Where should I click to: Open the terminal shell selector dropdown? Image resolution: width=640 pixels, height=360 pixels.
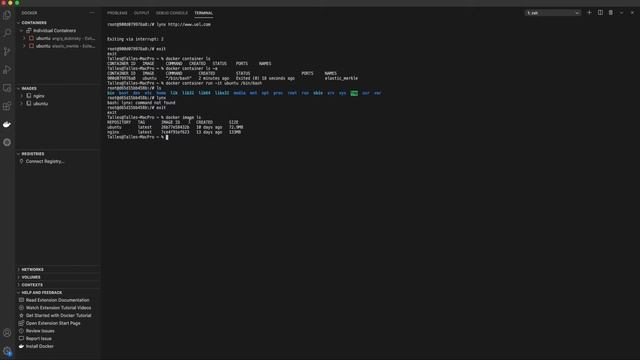[x=553, y=13]
